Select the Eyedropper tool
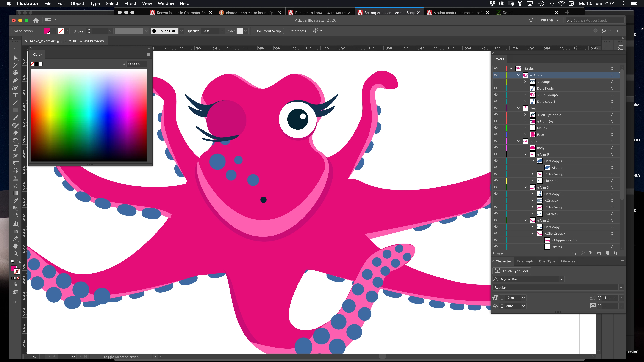This screenshot has width=644, height=362. (x=15, y=201)
